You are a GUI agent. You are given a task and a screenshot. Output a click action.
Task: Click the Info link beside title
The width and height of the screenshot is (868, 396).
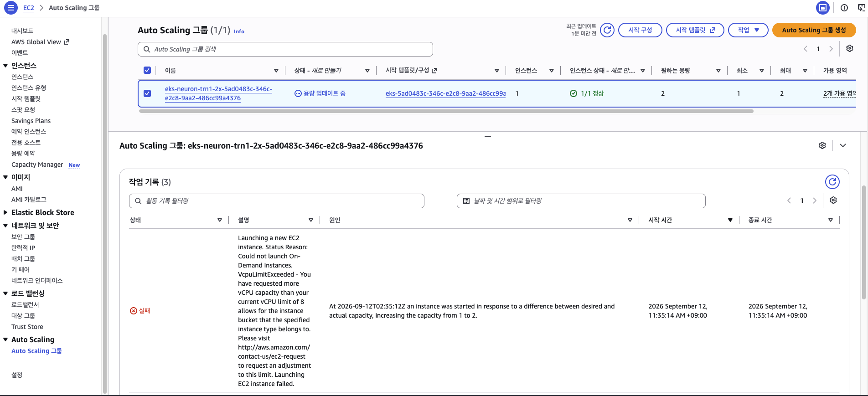pos(239,31)
